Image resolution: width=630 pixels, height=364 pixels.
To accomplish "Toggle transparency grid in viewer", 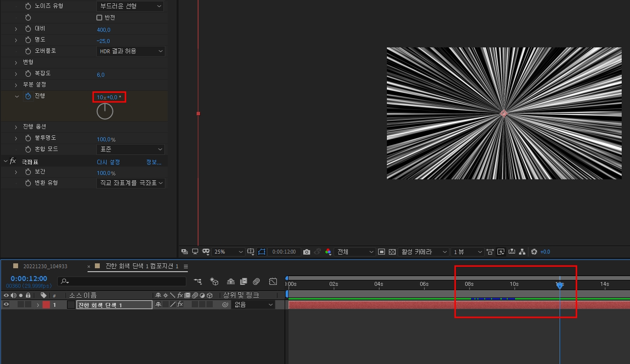I will (392, 252).
